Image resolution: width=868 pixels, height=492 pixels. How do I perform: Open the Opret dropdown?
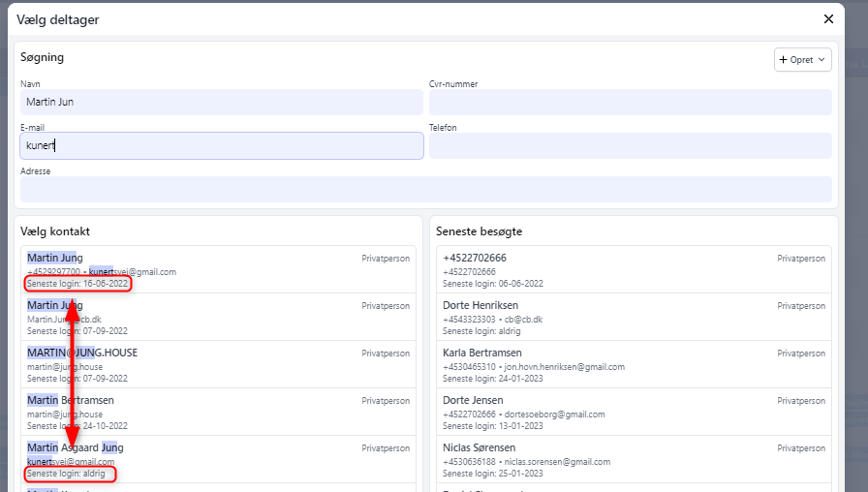[x=803, y=60]
